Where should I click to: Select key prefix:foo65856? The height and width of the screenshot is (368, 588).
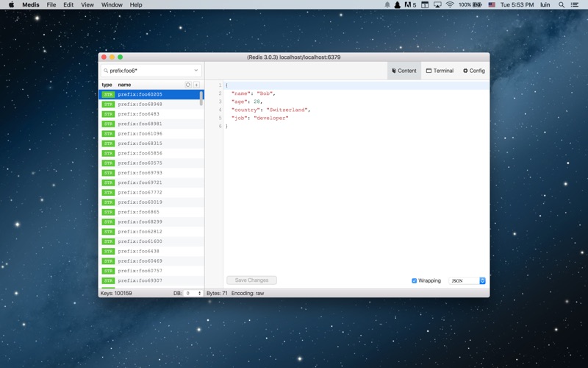[x=151, y=153]
